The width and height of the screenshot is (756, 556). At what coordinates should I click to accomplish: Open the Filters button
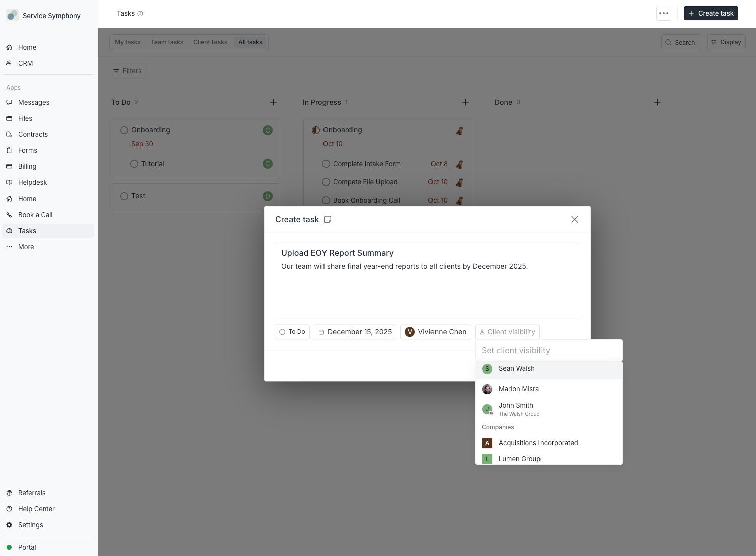(127, 71)
